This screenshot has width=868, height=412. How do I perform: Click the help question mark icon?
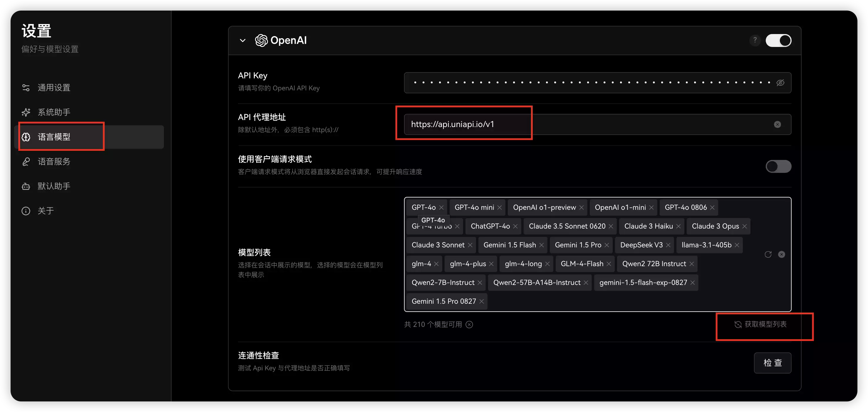755,40
